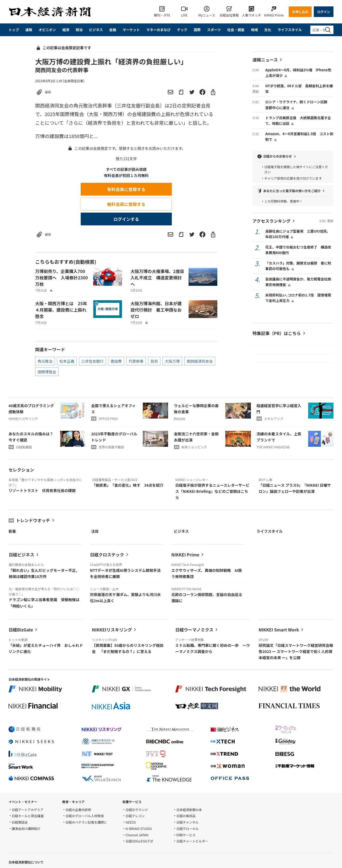This screenshot has width=342, height=868.
Task: Select the 角元敬治 keyword tag
Action: (x=45, y=361)
